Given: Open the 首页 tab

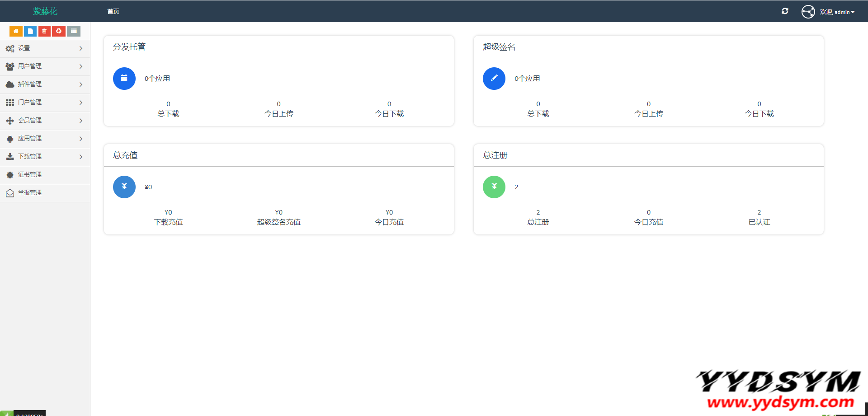Looking at the screenshot, I should click(x=113, y=11).
